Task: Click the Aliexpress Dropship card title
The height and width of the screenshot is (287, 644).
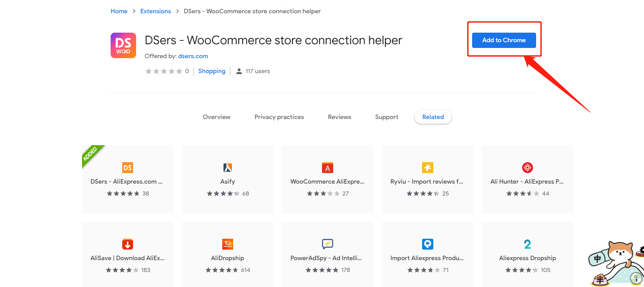Action: pos(528,258)
